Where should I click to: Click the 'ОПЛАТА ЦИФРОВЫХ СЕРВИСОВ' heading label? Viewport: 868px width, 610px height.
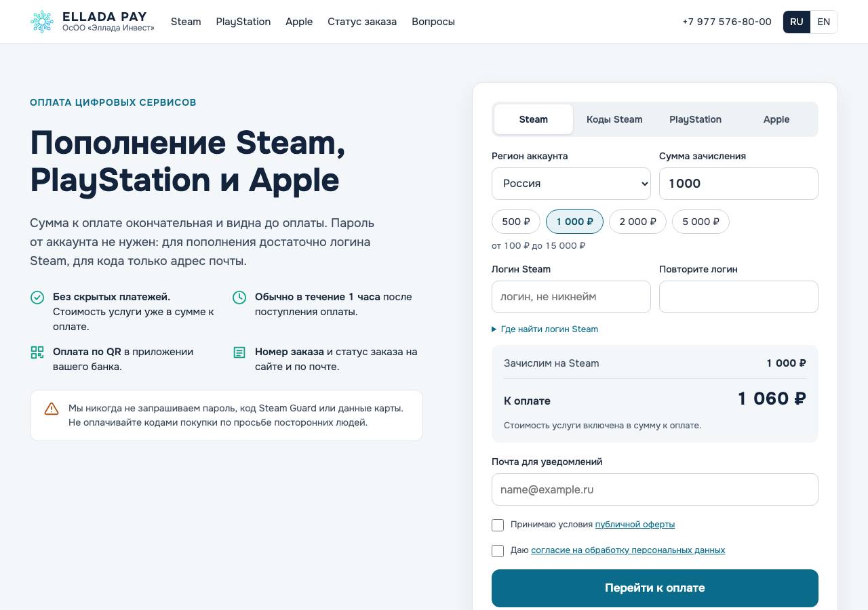point(113,102)
